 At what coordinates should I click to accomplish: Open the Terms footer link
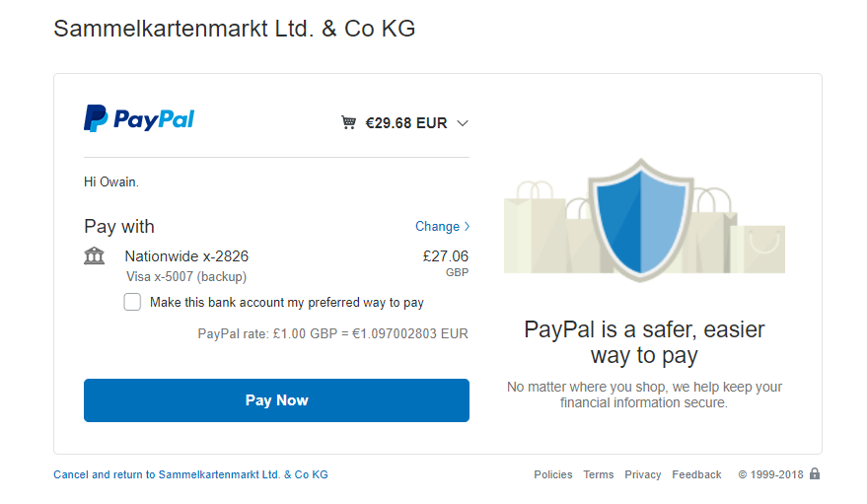(x=599, y=474)
